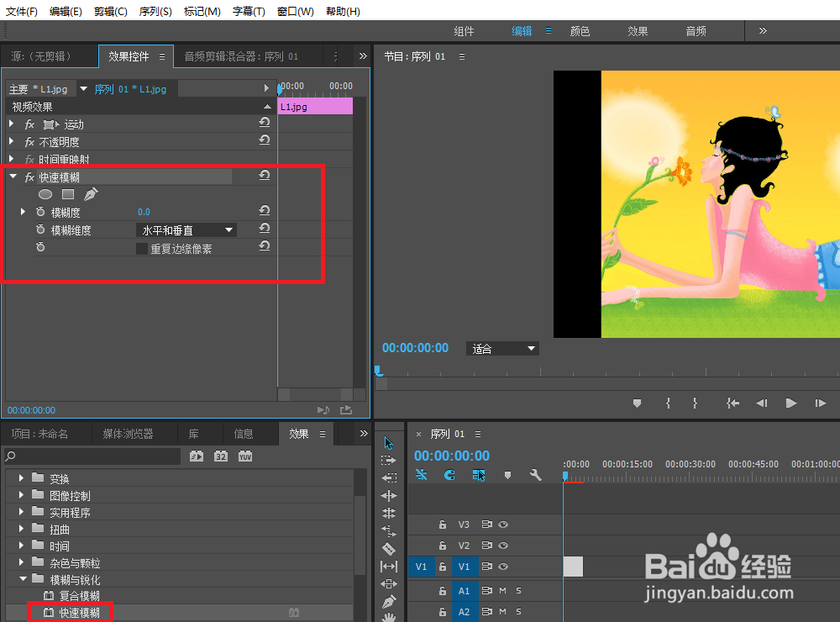Open the 适合 zoom level dropdown

[502, 349]
